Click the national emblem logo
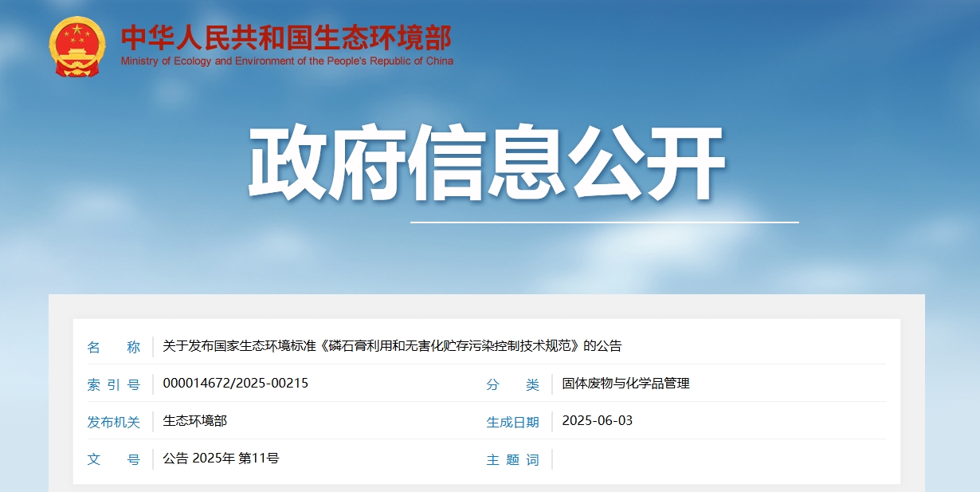Screen dimensions: 980x492 coord(76,45)
